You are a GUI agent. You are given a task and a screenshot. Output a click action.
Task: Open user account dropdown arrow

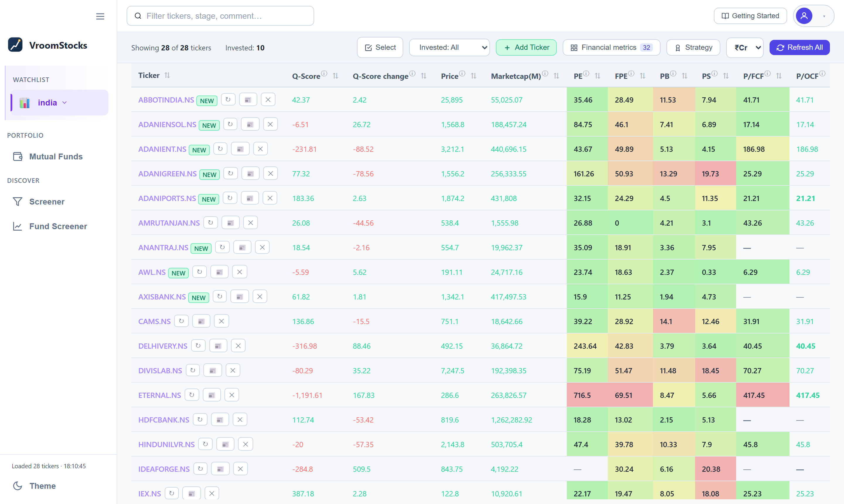tap(824, 16)
